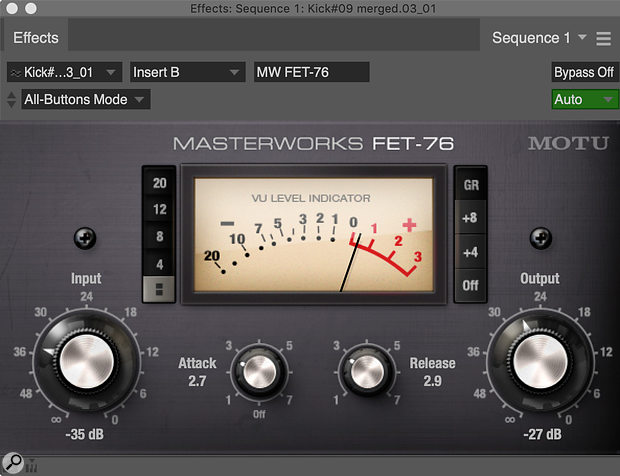The height and width of the screenshot is (476, 620).
Task: Click the -35 dB input value
Action: click(x=85, y=434)
